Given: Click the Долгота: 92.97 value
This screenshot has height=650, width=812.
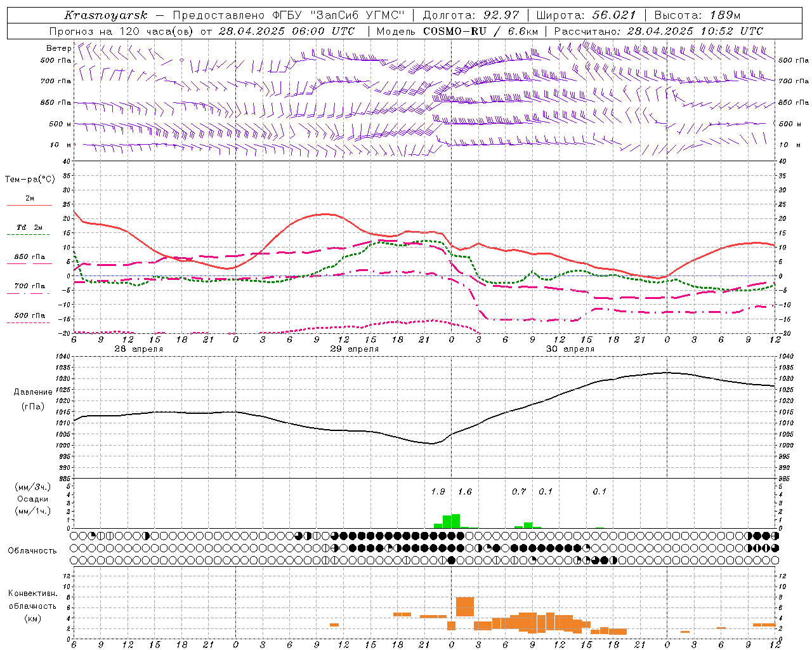Looking at the screenshot, I should pos(471,15).
